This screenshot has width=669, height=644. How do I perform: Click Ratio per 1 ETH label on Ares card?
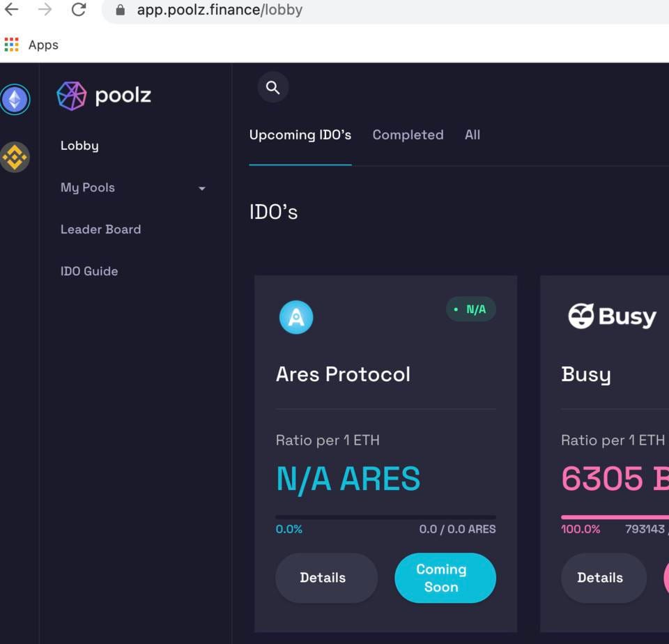coord(328,440)
